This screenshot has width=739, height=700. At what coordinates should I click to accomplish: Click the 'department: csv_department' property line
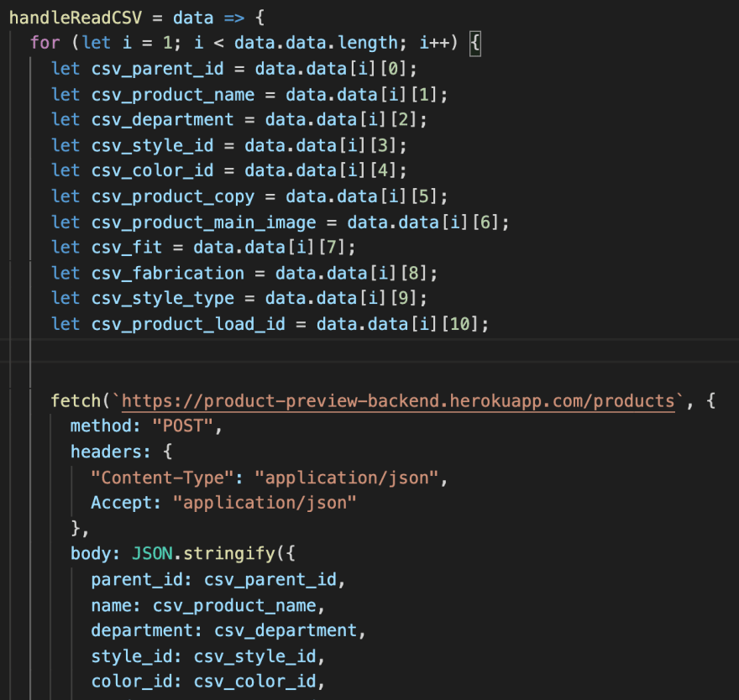click(x=228, y=630)
